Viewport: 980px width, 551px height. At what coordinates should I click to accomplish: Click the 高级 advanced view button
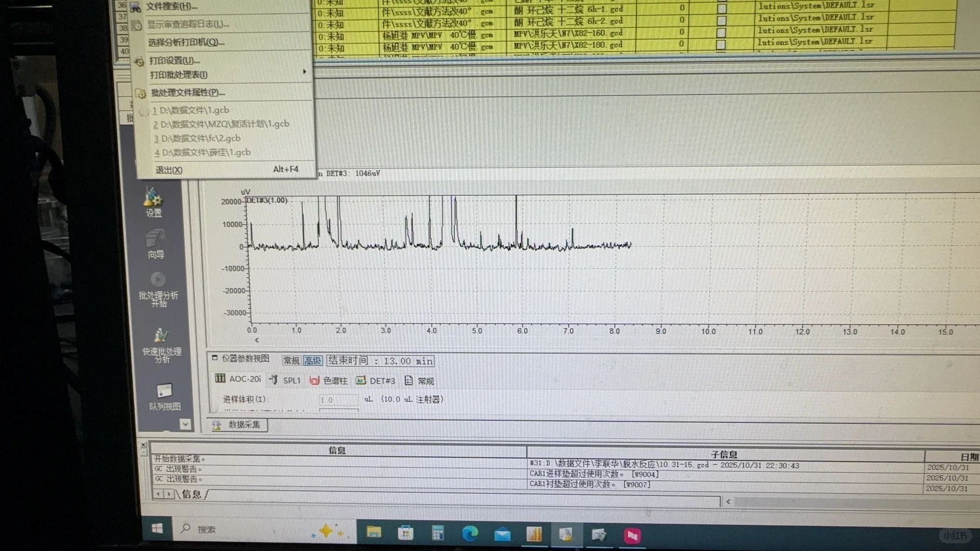pyautogui.click(x=312, y=361)
